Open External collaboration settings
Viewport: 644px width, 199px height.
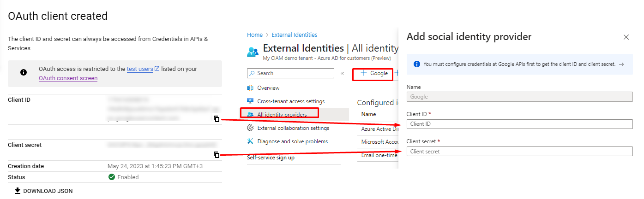293,128
